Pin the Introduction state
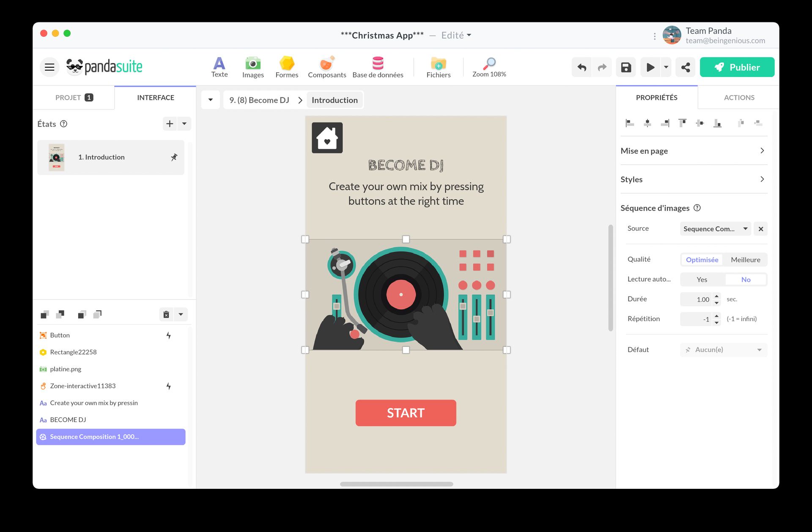The width and height of the screenshot is (812, 532). pyautogui.click(x=174, y=157)
